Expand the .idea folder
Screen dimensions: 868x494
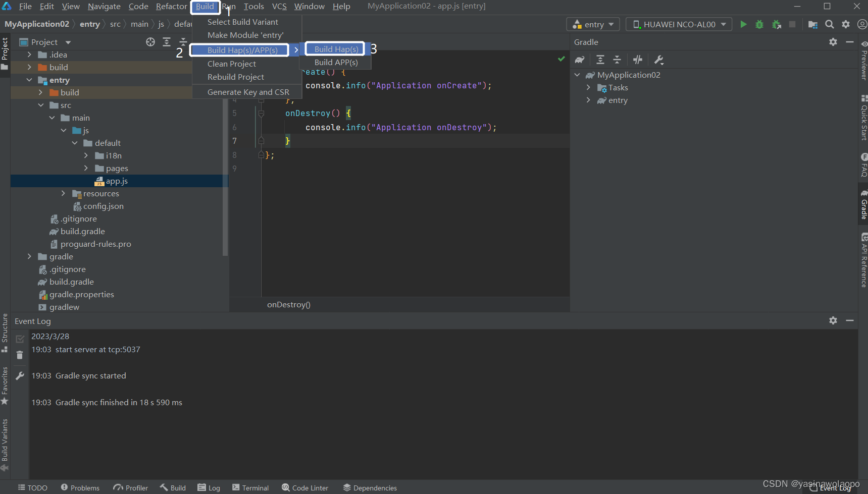pos(29,54)
